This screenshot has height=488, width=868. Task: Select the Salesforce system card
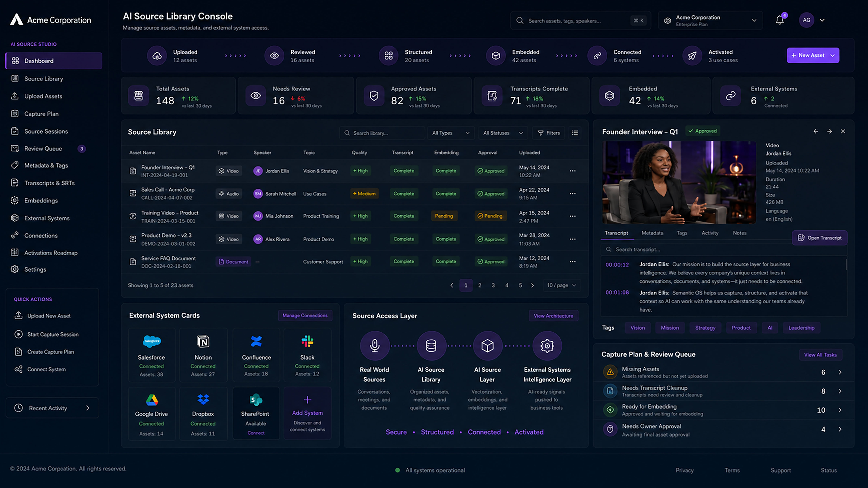tap(152, 355)
